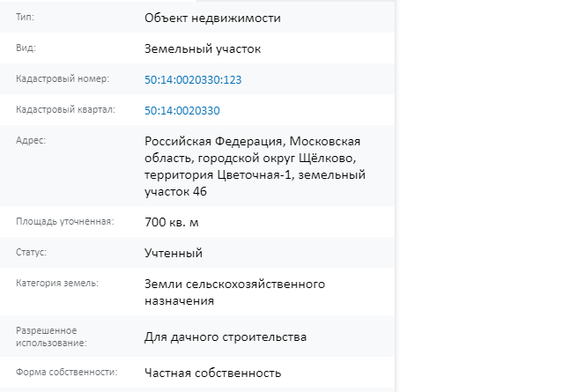This screenshot has height=392, width=570.
Task: Open cadastral number link 50:14:0020330:123
Action: (x=193, y=79)
